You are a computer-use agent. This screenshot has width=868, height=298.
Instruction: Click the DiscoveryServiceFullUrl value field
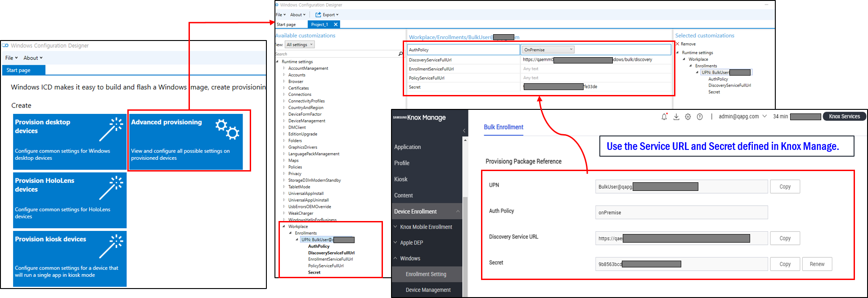tap(596, 59)
